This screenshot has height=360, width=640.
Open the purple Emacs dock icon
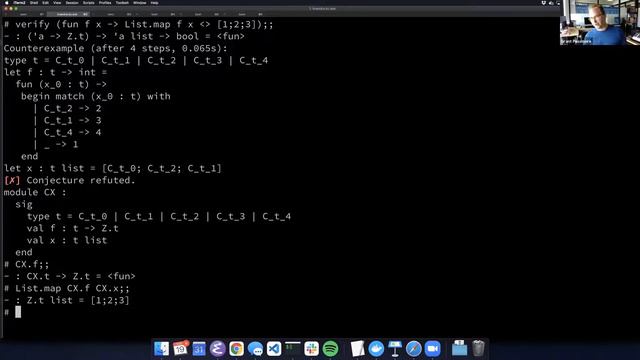(218, 349)
